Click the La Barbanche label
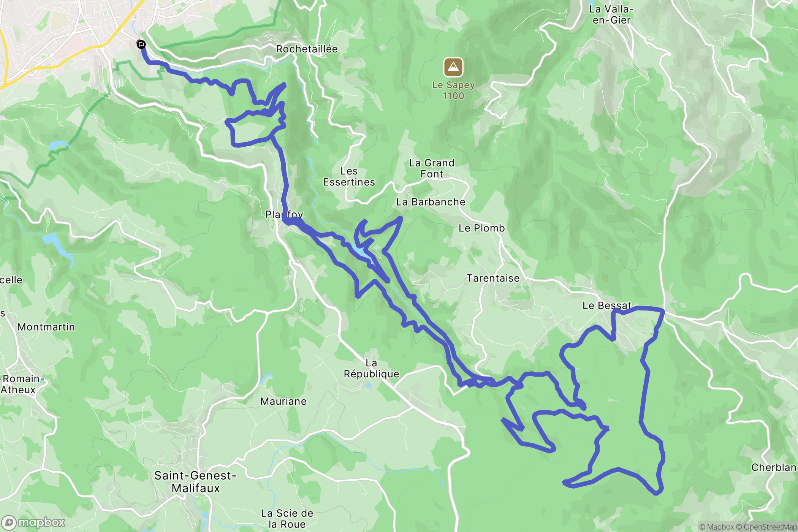This screenshot has width=798, height=532. click(x=431, y=202)
